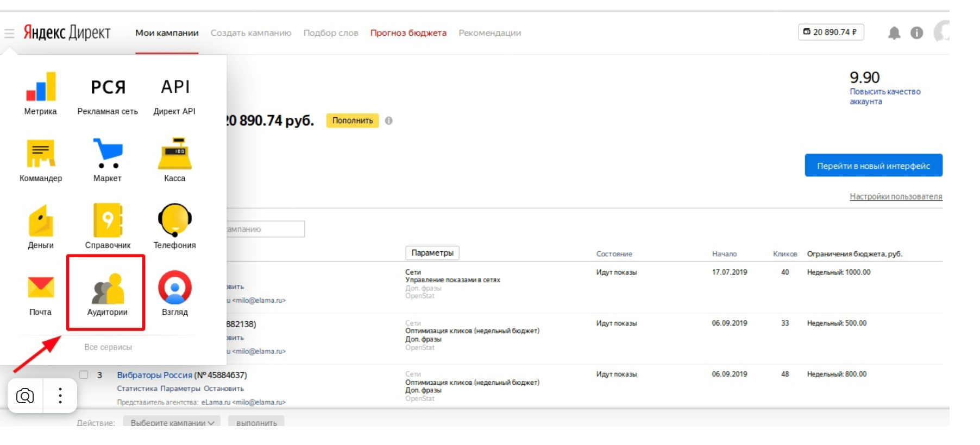This screenshot has width=980, height=445.
Task: Click the Пополнить button
Action: pyautogui.click(x=353, y=120)
